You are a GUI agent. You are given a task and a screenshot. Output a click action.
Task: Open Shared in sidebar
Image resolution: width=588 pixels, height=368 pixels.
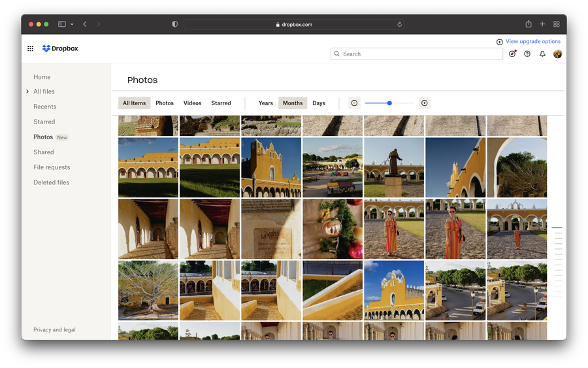[44, 152]
